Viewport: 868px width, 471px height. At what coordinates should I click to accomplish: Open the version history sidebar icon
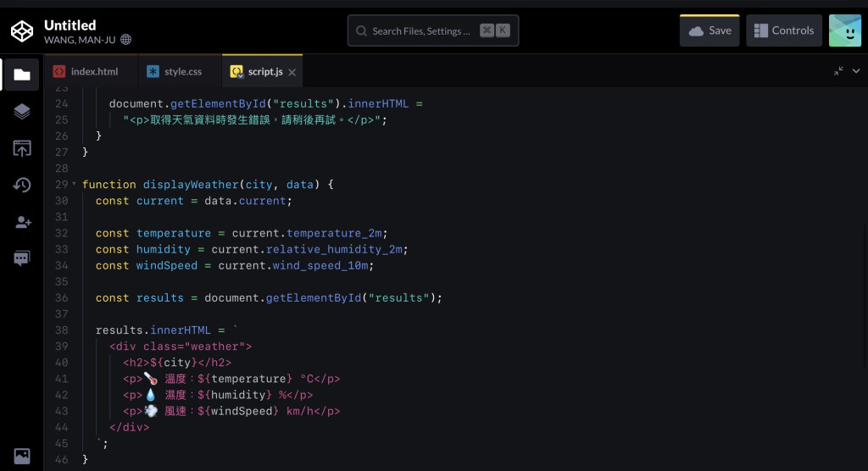click(21, 185)
